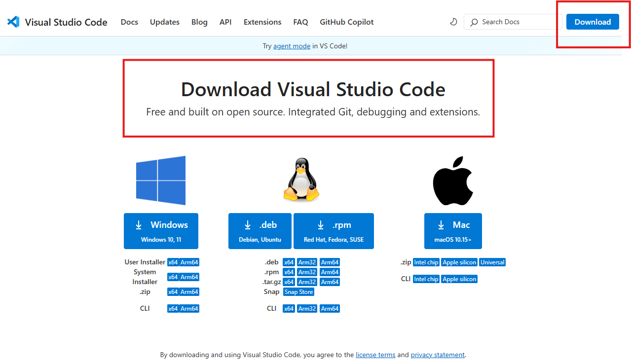Click the Visual Studio Code logo icon
This screenshot has width=631, height=364.
[13, 22]
